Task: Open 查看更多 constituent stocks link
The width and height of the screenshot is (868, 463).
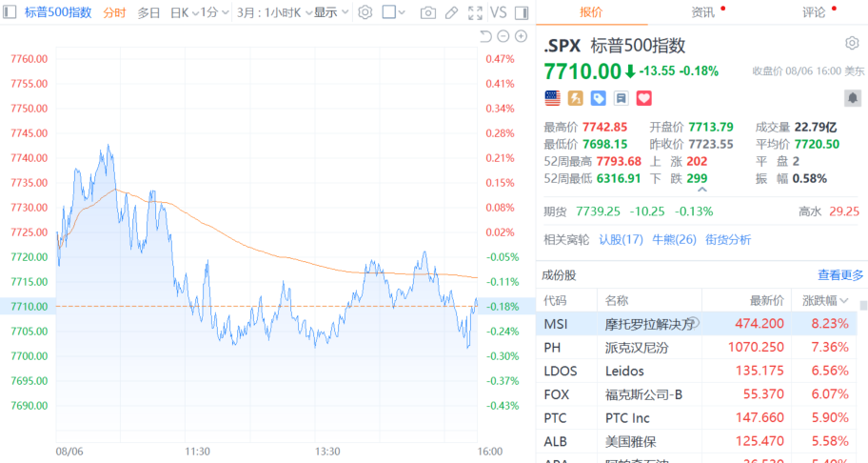Action: (840, 274)
